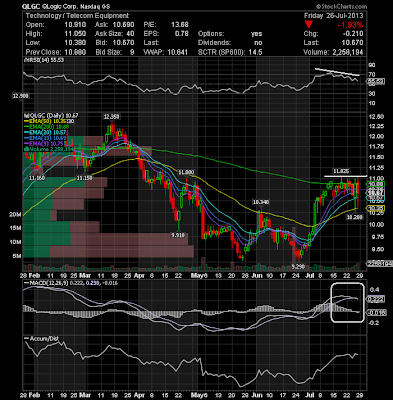Click the QLGC (Daily) candlestick legend icon

coord(26,115)
